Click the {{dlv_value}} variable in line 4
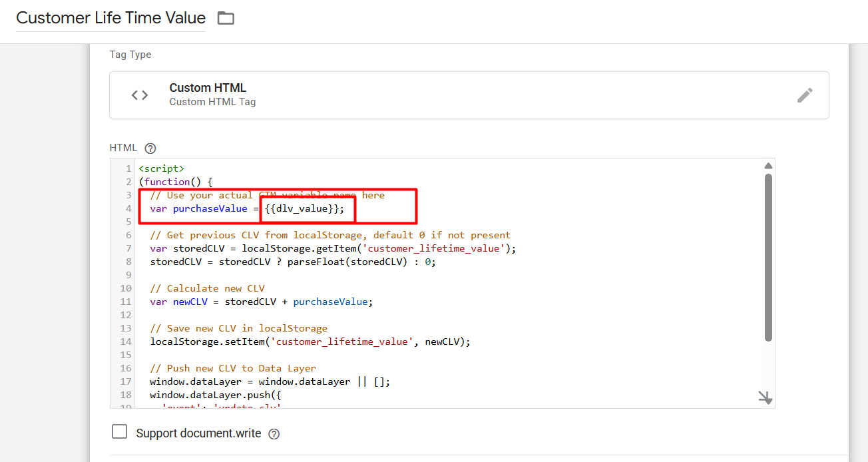868x462 pixels. point(304,209)
